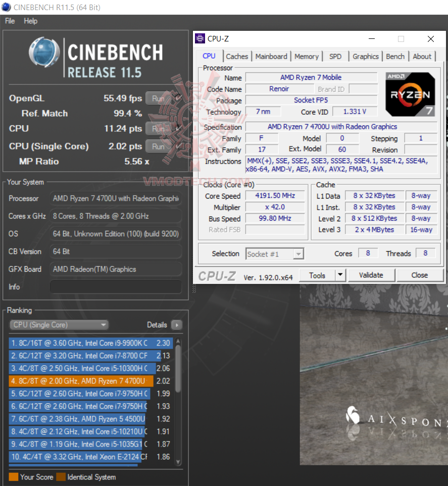This screenshot has width=448, height=486.
Task: Click the Cinebench sphere logo
Action: (44, 52)
